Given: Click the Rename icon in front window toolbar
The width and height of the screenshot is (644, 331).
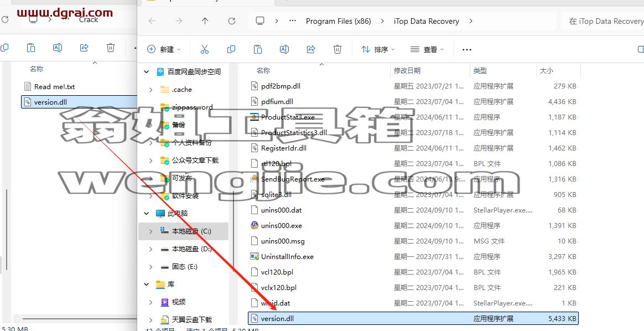Looking at the screenshot, I should (x=284, y=49).
